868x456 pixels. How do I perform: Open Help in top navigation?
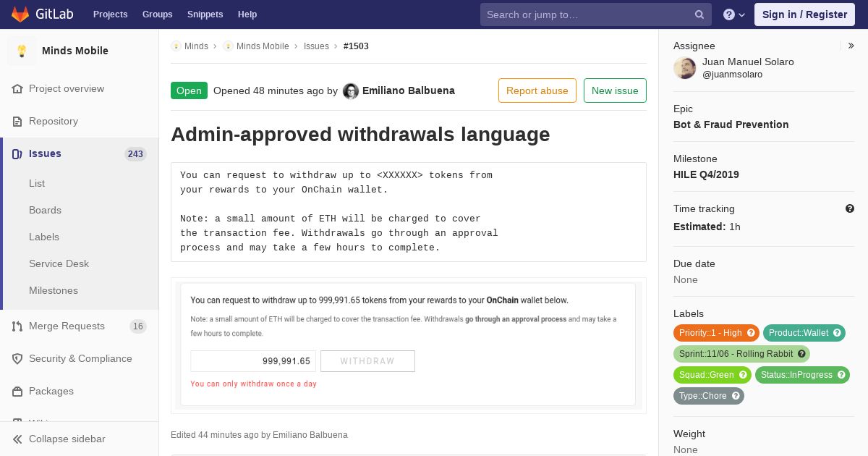[247, 14]
